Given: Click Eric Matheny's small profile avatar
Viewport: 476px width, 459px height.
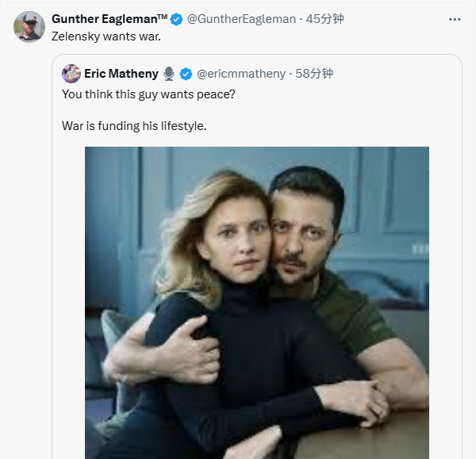Looking at the screenshot, I should [x=71, y=74].
